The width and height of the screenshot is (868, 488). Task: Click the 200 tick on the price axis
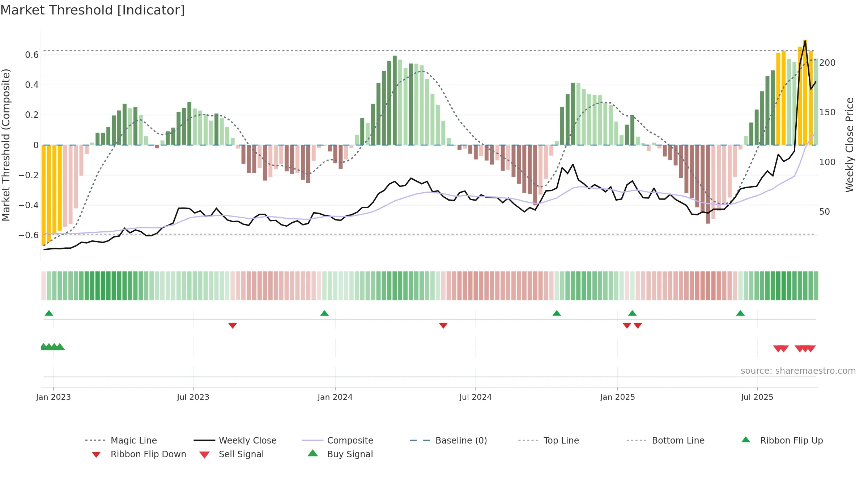(827, 63)
